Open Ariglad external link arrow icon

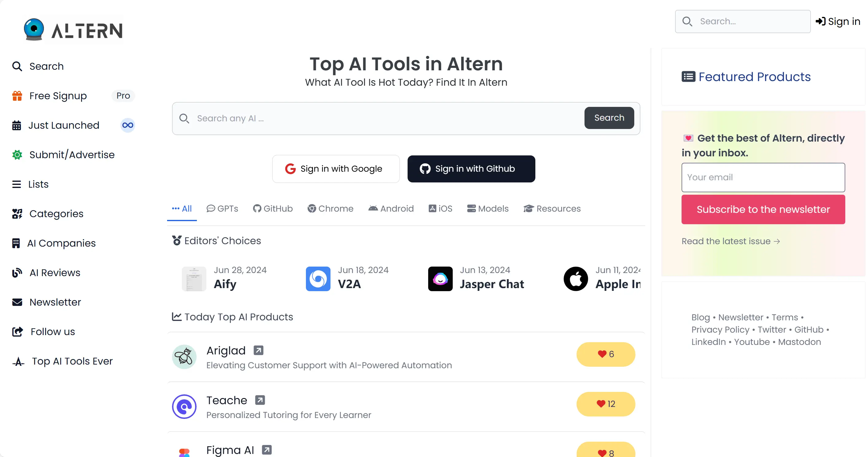(x=258, y=350)
